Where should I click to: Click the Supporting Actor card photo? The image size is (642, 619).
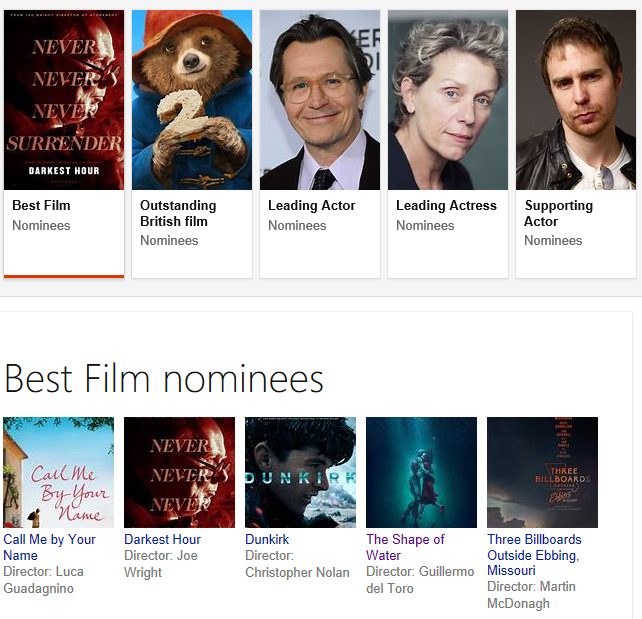click(x=576, y=100)
